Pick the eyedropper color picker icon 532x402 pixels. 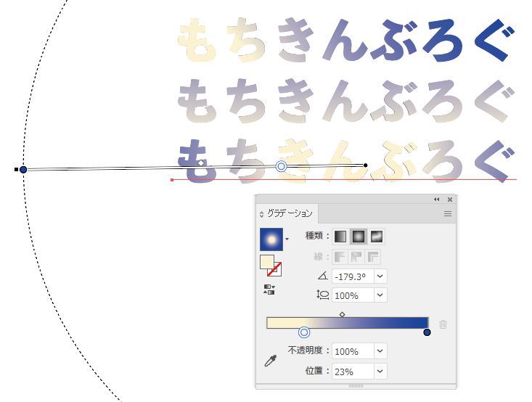(x=271, y=361)
